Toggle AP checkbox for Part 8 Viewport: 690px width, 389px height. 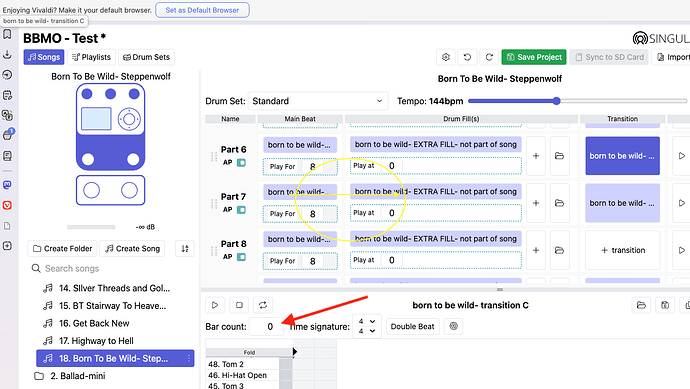241,257
